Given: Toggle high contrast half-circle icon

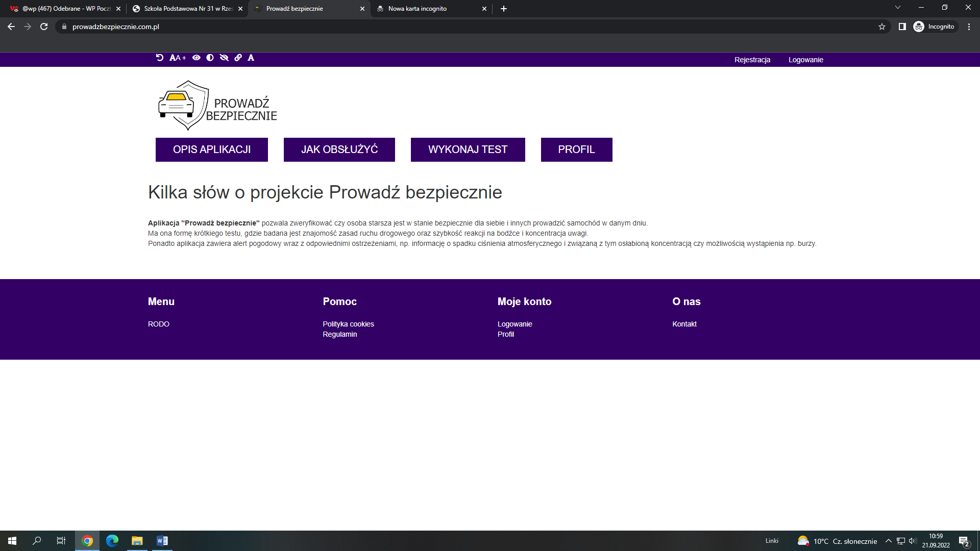Looking at the screenshot, I should (210, 58).
